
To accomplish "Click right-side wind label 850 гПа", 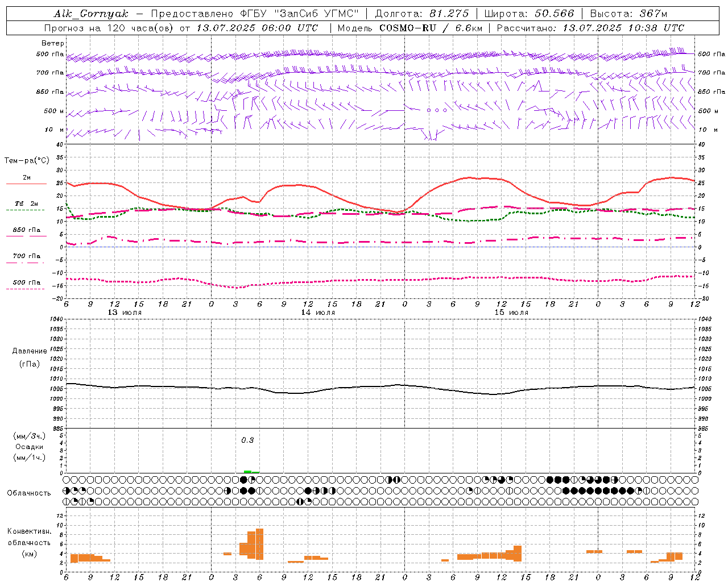I will (712, 92).
